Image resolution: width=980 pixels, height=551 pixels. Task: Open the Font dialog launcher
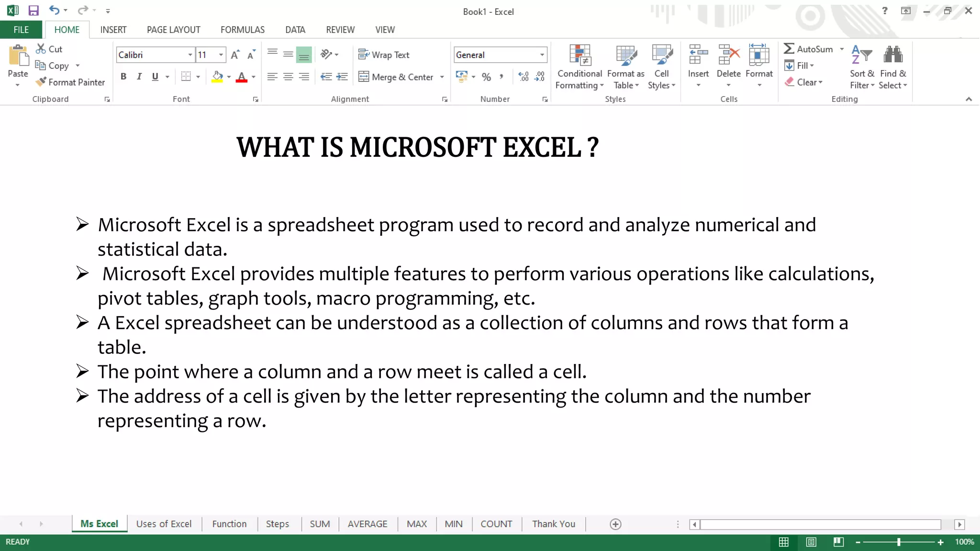point(256,99)
